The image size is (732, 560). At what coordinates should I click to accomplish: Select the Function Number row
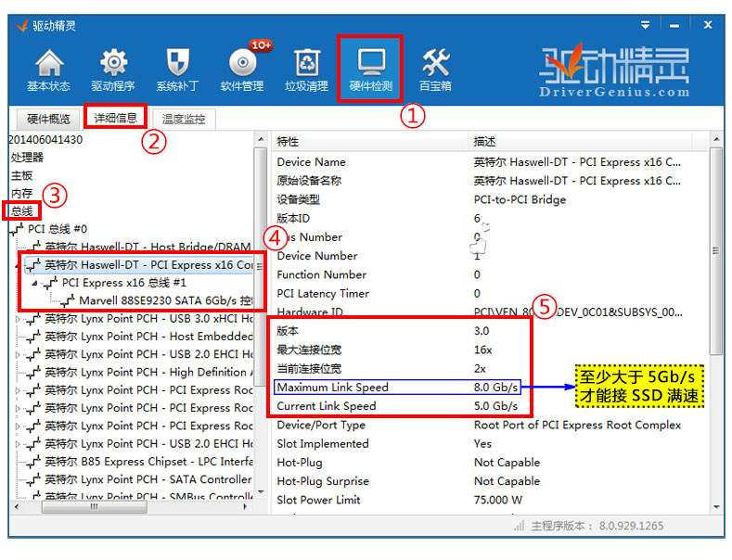point(489,274)
